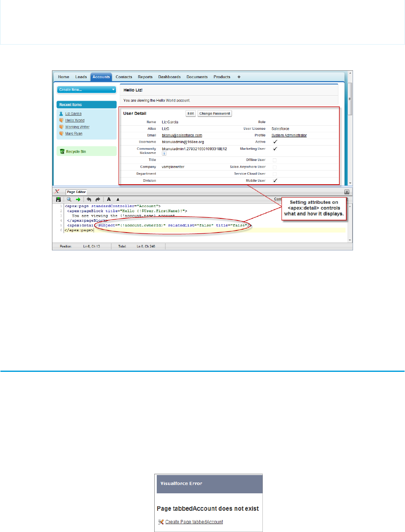
Task: Click the large A increase font icon
Action: point(109,200)
